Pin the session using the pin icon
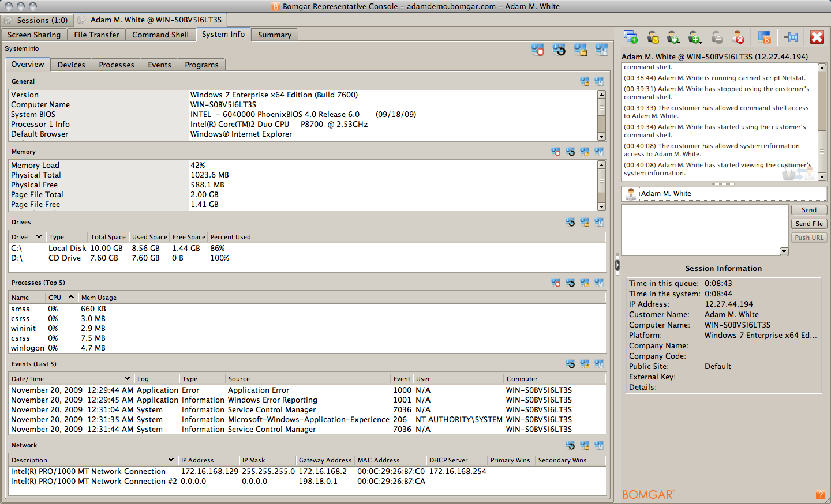 coord(791,37)
